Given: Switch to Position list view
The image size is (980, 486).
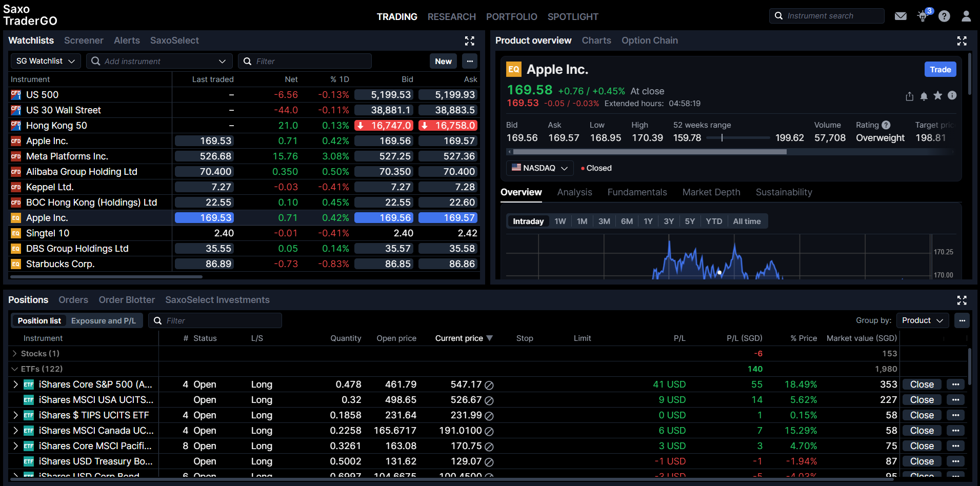Looking at the screenshot, I should click(x=39, y=321).
